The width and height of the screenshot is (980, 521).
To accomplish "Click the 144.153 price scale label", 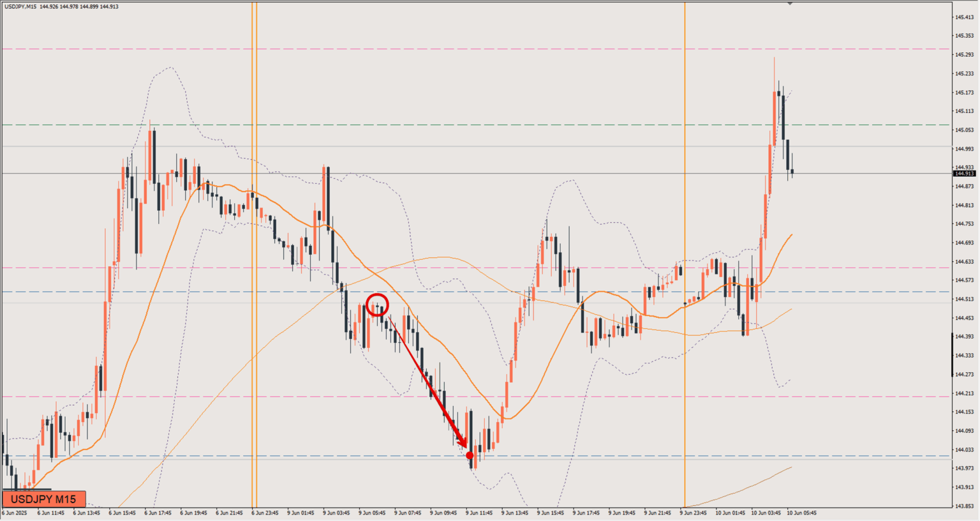I will coord(964,412).
